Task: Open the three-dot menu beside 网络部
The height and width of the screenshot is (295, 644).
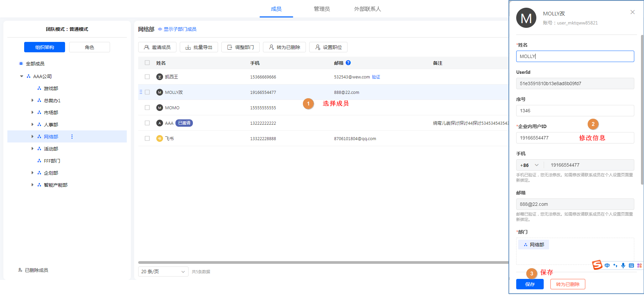Action: click(72, 136)
